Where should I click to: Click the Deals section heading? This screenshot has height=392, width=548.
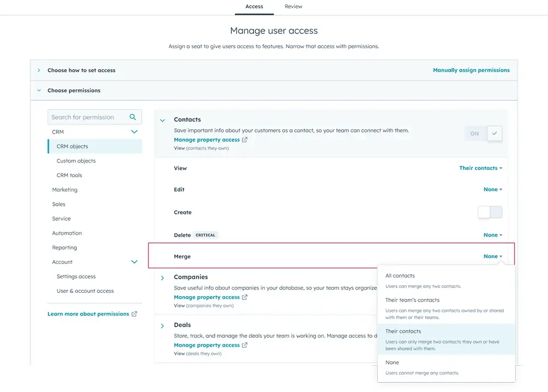pos(182,325)
